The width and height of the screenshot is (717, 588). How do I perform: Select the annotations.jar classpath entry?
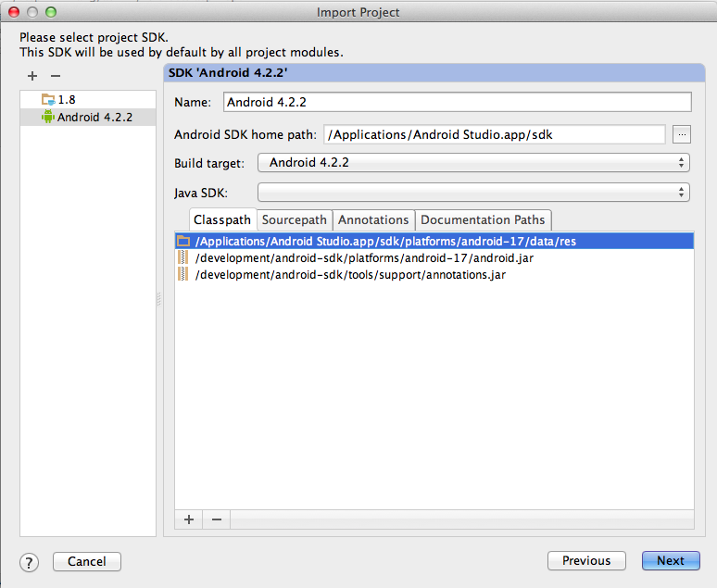pyautogui.click(x=434, y=274)
